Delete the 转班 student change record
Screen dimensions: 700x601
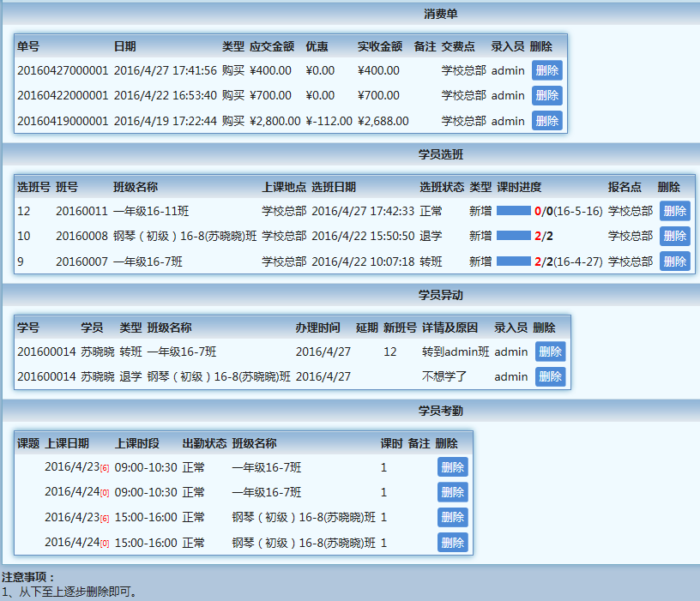pos(550,352)
